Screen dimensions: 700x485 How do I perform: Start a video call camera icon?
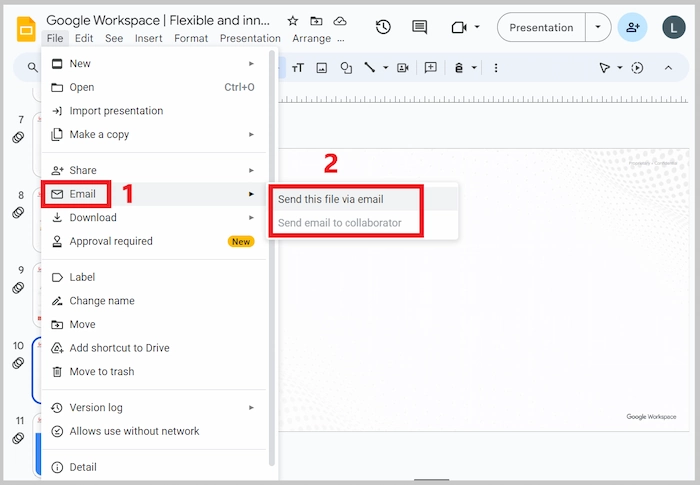[x=459, y=28]
